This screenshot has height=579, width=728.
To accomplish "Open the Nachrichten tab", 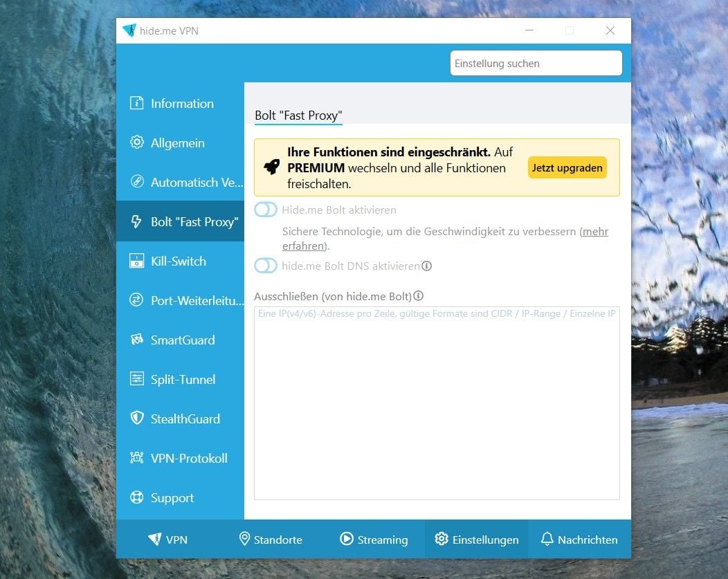I will coord(579,539).
